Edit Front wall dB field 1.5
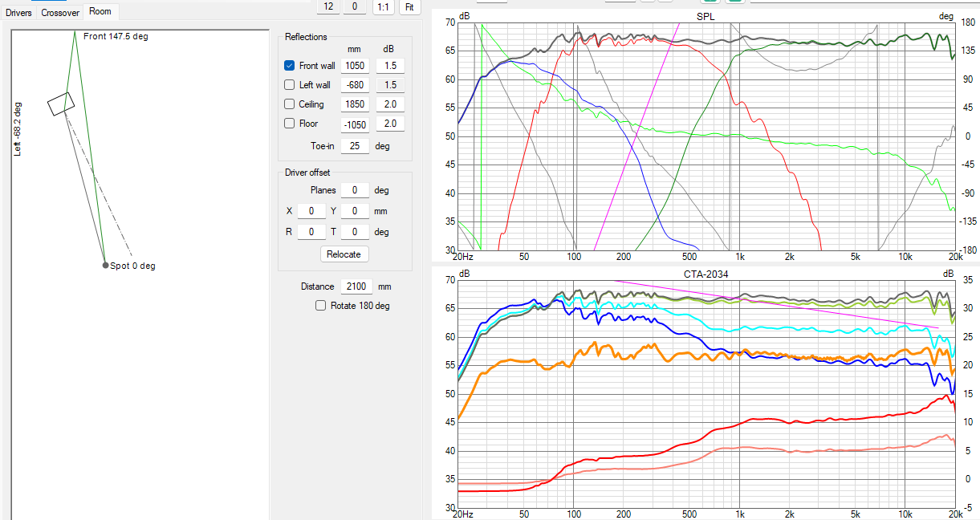 coord(390,66)
